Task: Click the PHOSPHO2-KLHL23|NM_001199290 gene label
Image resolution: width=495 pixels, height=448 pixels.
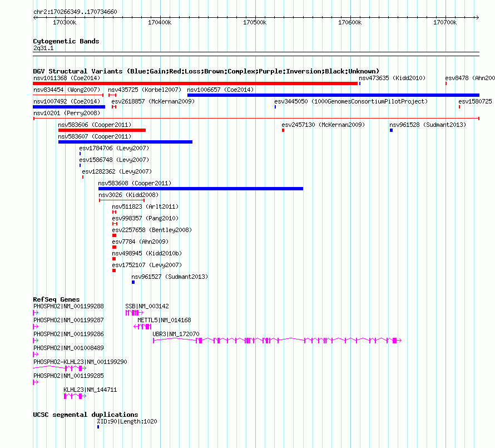Action: click(80, 362)
